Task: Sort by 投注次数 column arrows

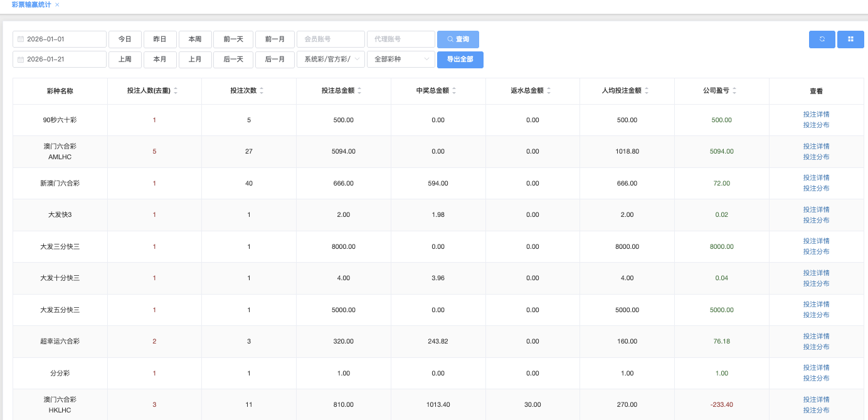Action: pyautogui.click(x=262, y=91)
